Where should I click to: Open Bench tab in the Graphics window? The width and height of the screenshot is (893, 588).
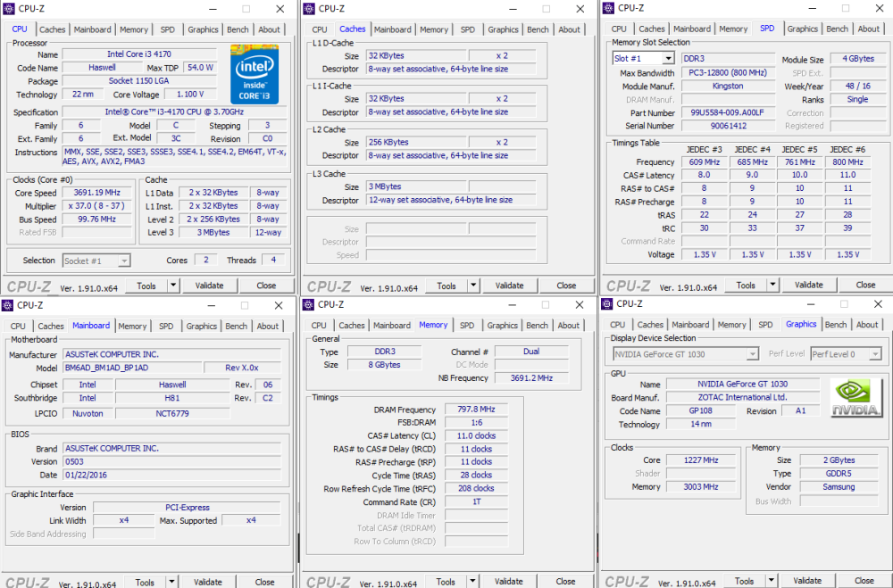pyautogui.click(x=836, y=325)
